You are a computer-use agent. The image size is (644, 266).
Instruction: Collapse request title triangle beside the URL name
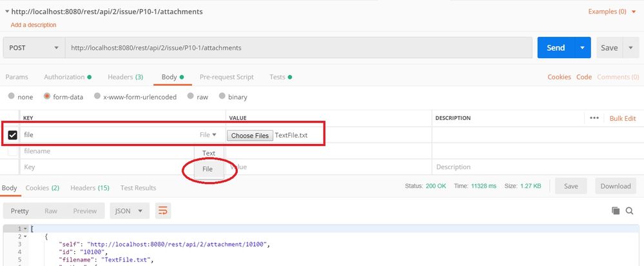click(x=7, y=12)
